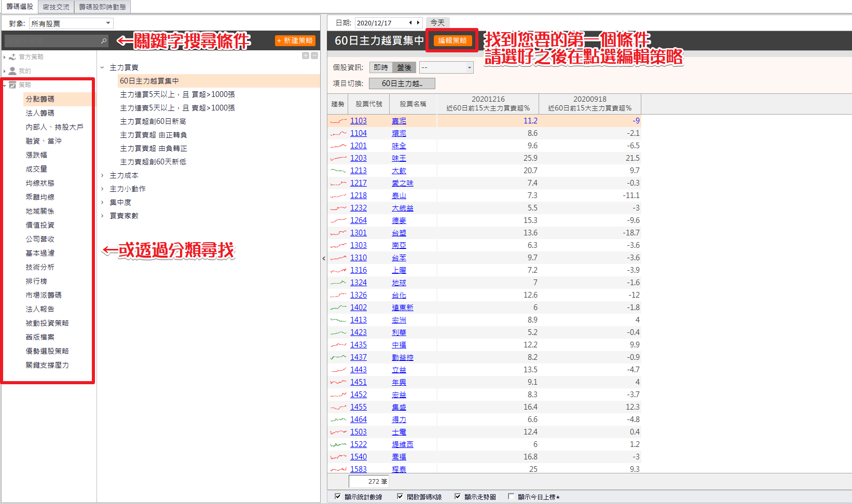Switch to the 籌碼股即時動態 tab

click(102, 7)
